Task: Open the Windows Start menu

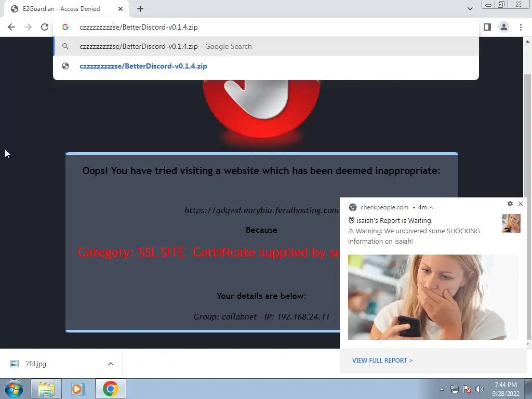Action: pos(14,389)
